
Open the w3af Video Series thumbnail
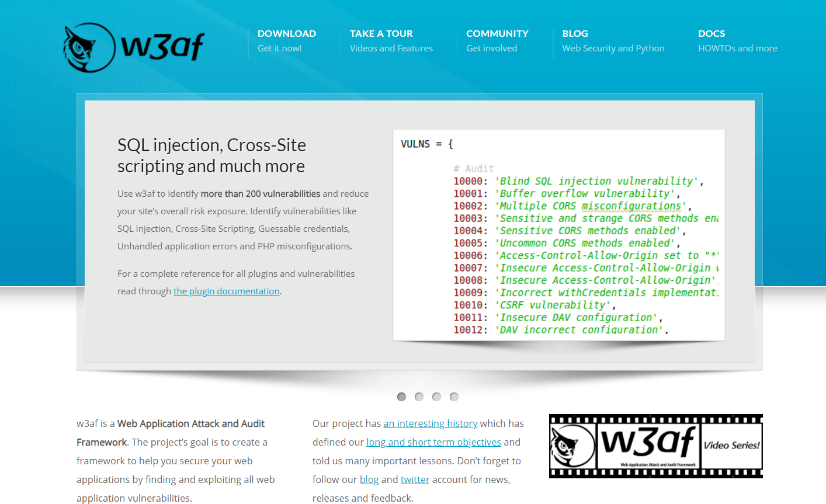[x=656, y=446]
